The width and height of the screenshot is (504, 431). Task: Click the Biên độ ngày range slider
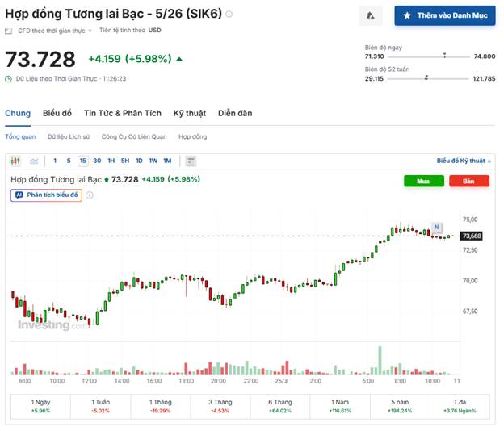click(x=429, y=56)
